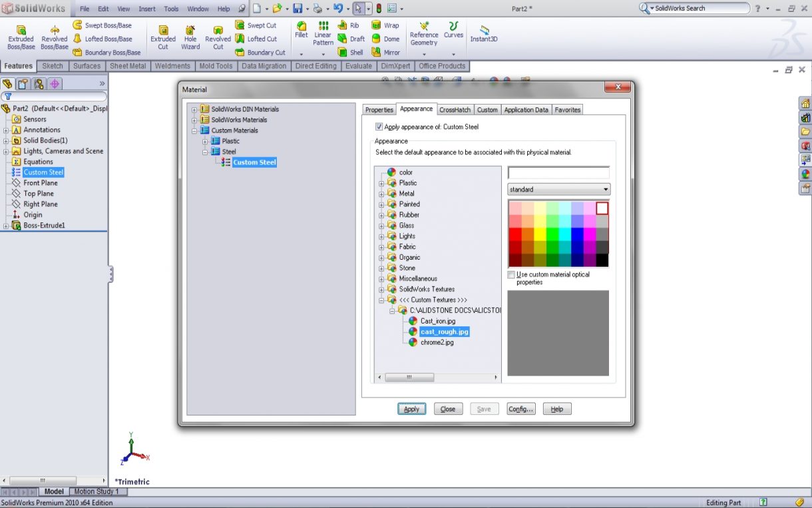Open the Insert menu
Viewport: 812px width, 508px height.
point(147,9)
